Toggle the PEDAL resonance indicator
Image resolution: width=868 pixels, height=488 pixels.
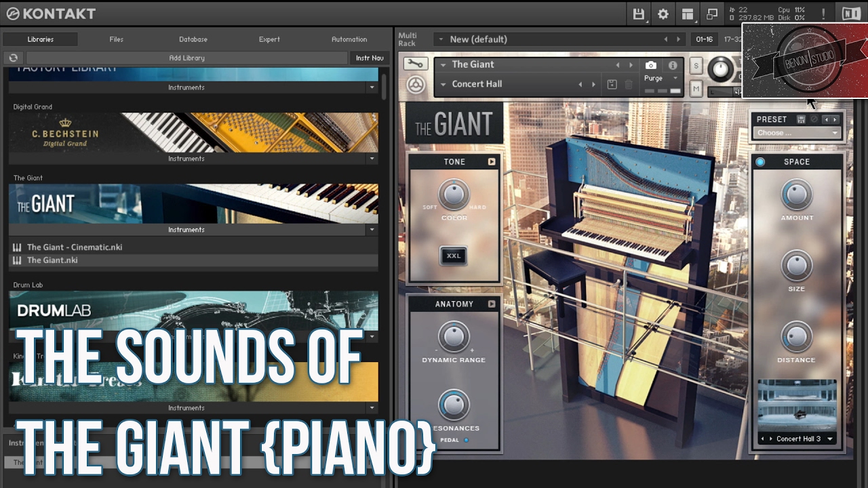[x=466, y=440]
